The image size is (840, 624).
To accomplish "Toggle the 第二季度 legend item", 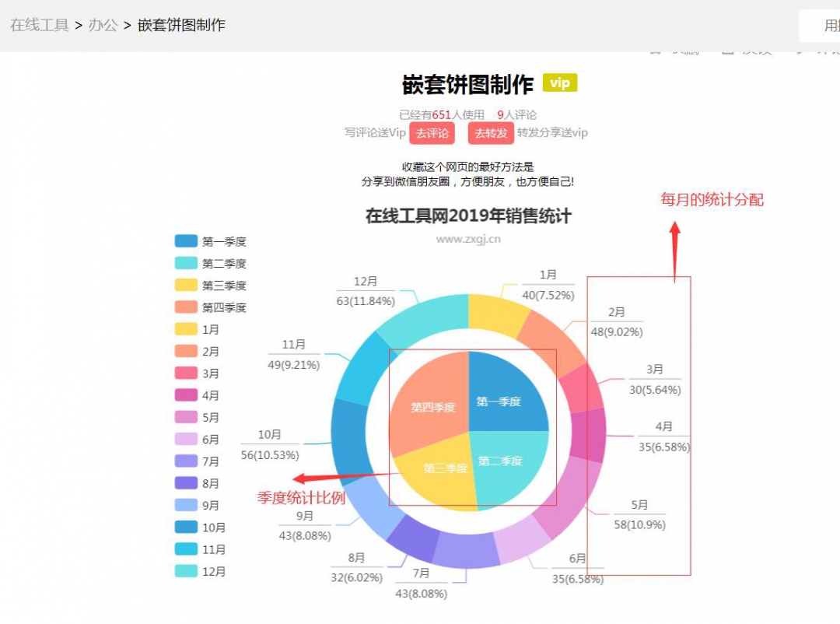I will (210, 264).
